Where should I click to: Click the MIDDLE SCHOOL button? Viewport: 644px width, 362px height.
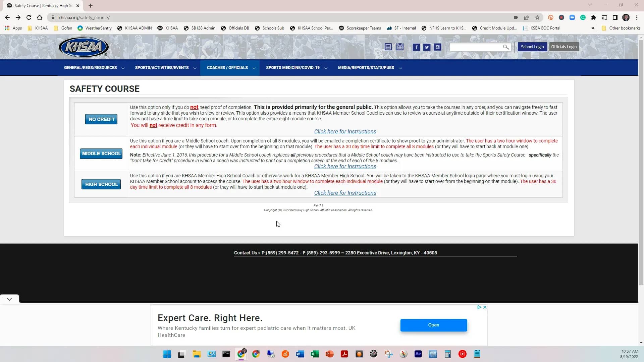[101, 154]
